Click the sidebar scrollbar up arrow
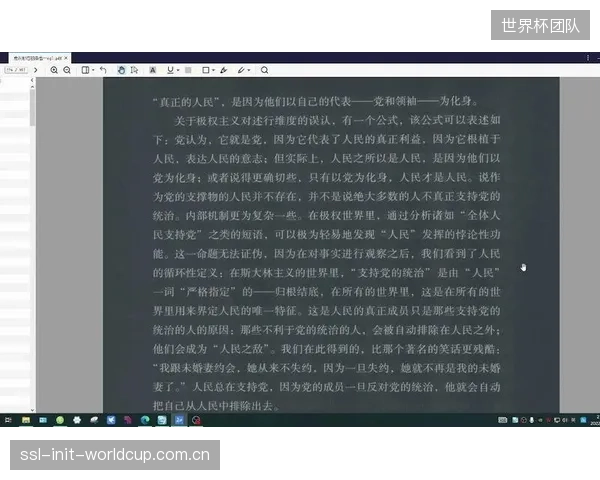This screenshot has width=600, height=480. pos(33,87)
